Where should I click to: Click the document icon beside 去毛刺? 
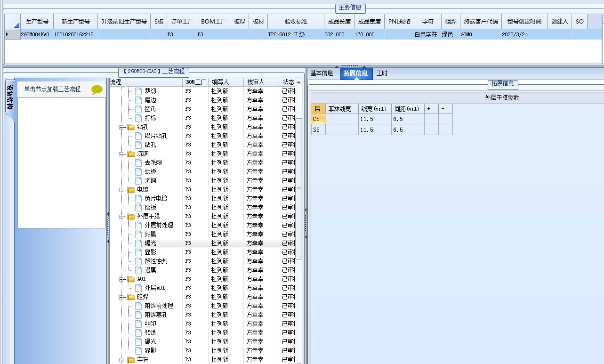138,162
